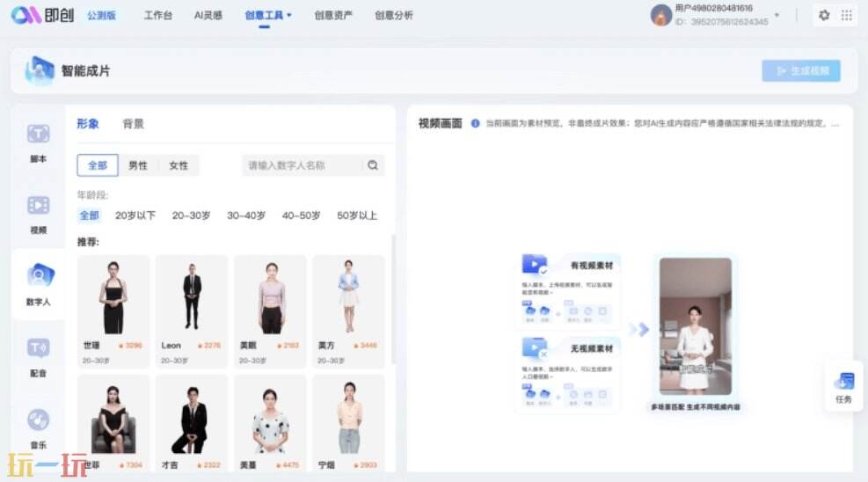Select 20-30岁 age filter
The image size is (868, 482).
[x=191, y=215]
